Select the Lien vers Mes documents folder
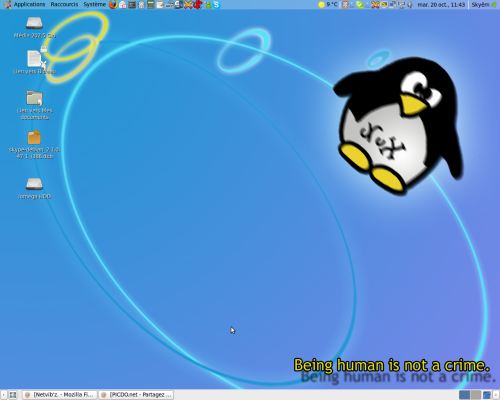 [x=35, y=105]
